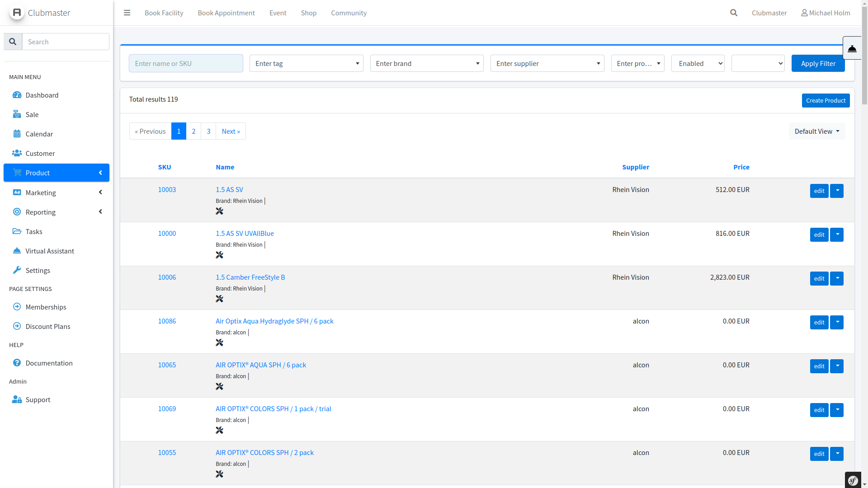Click tools icon under 1.5 AS SV product
This screenshot has height=488, width=868.
click(x=220, y=211)
